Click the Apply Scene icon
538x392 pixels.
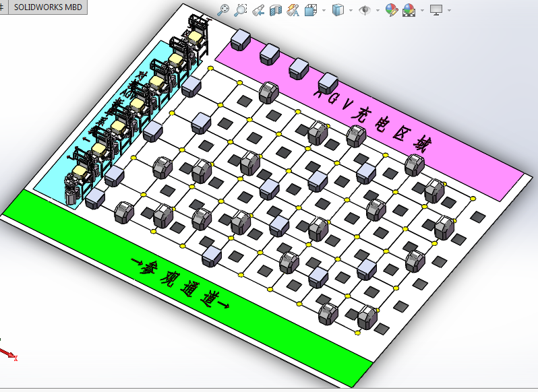tap(409, 10)
